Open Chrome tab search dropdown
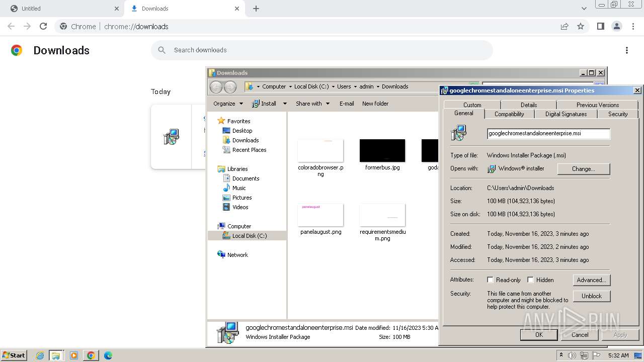 [584, 9]
